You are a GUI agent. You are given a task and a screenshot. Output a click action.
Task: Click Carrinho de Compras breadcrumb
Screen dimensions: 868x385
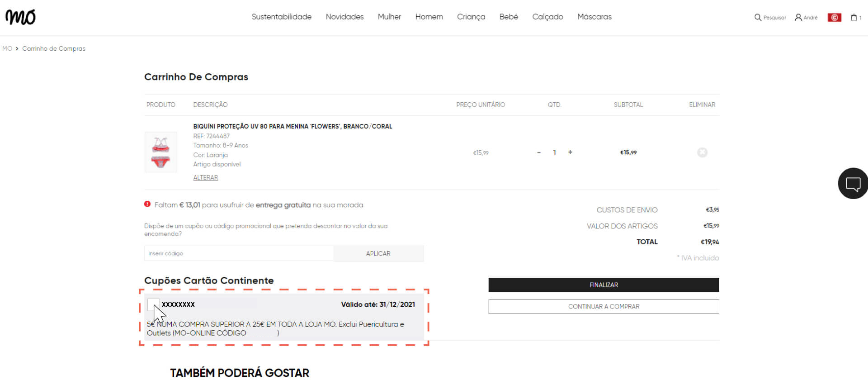pos(54,48)
